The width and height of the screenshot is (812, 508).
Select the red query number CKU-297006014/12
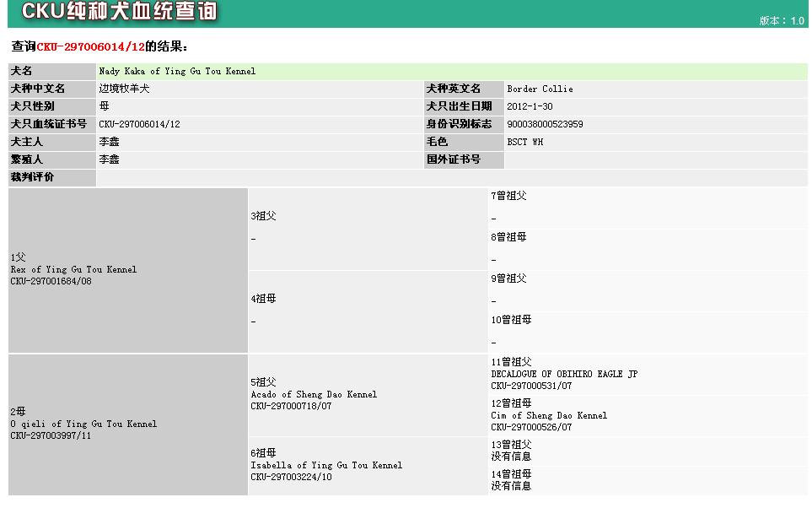point(90,46)
